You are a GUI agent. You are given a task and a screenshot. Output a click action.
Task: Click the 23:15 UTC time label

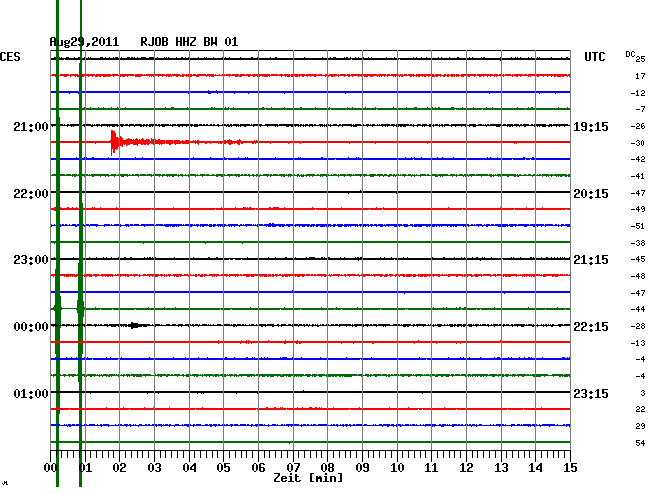coord(591,393)
